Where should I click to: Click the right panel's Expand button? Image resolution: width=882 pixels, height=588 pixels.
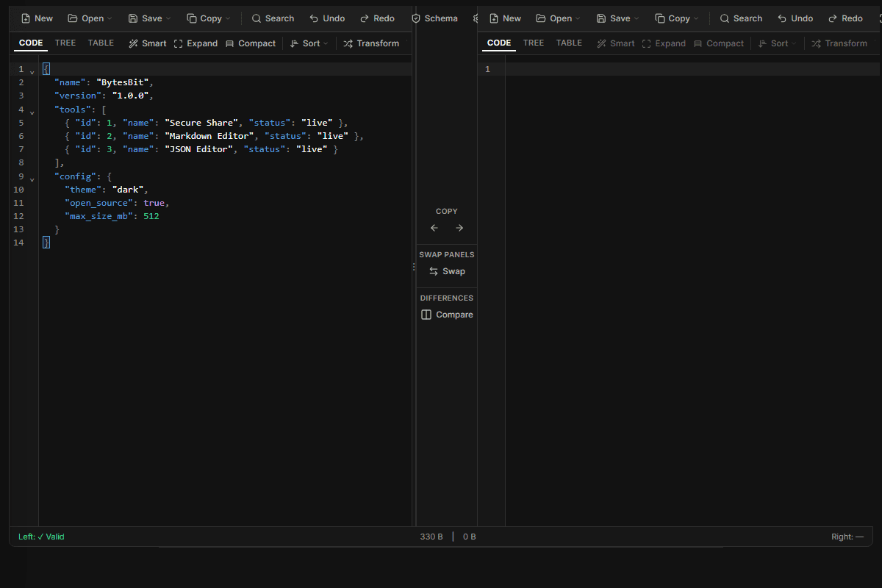tap(664, 43)
